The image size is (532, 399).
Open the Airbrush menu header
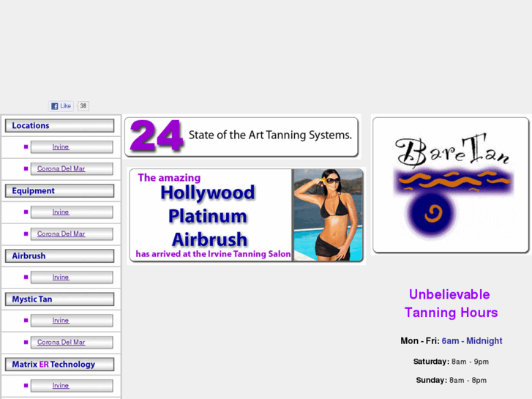point(60,256)
